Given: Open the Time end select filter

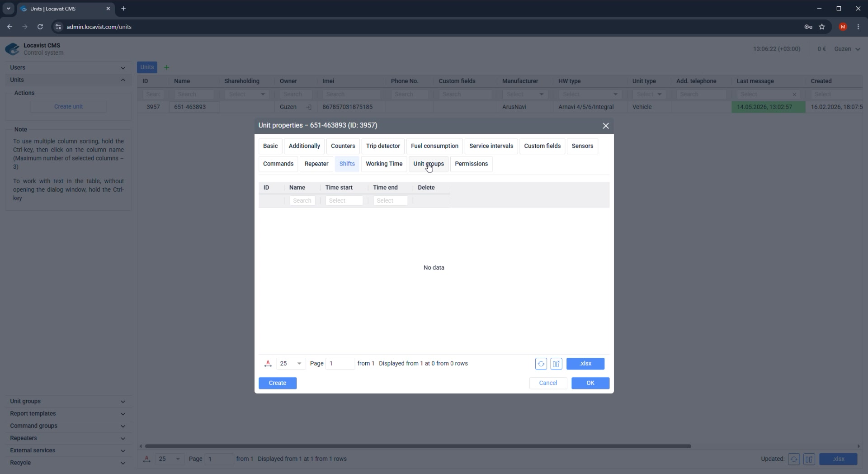Looking at the screenshot, I should [391, 201].
